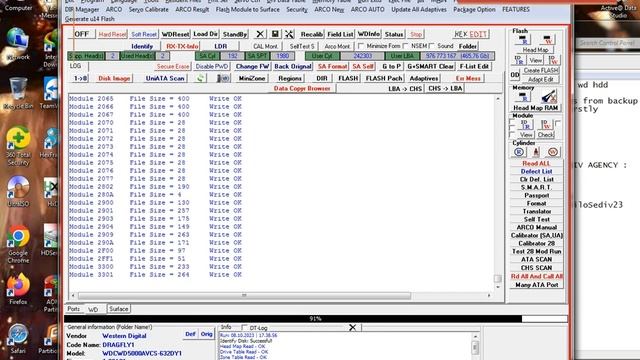
Task: Click the log horizontal scrollbar thumb
Action: pyautogui.click(x=244, y=295)
